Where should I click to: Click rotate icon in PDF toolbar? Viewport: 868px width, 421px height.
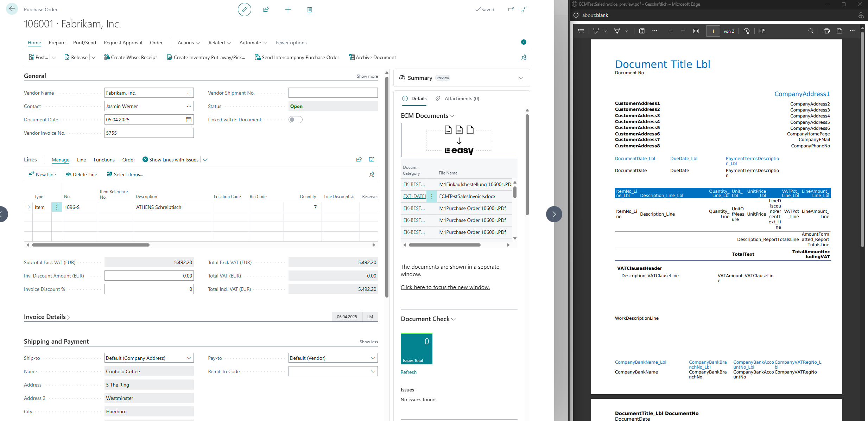click(747, 31)
